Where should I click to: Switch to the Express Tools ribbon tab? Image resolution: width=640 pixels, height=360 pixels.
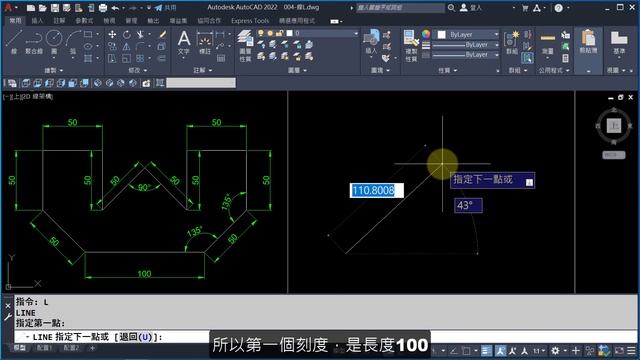(250, 20)
